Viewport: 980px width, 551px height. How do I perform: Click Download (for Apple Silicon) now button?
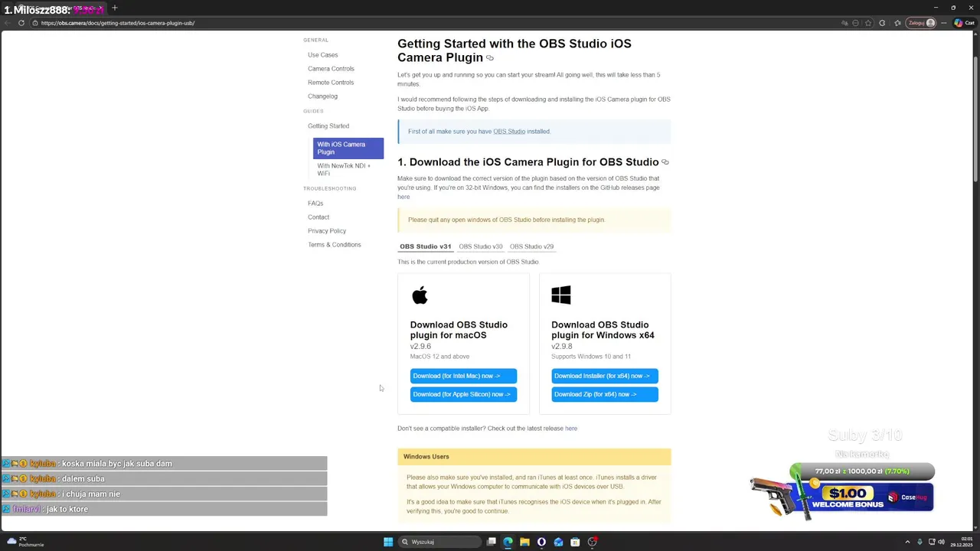point(463,394)
